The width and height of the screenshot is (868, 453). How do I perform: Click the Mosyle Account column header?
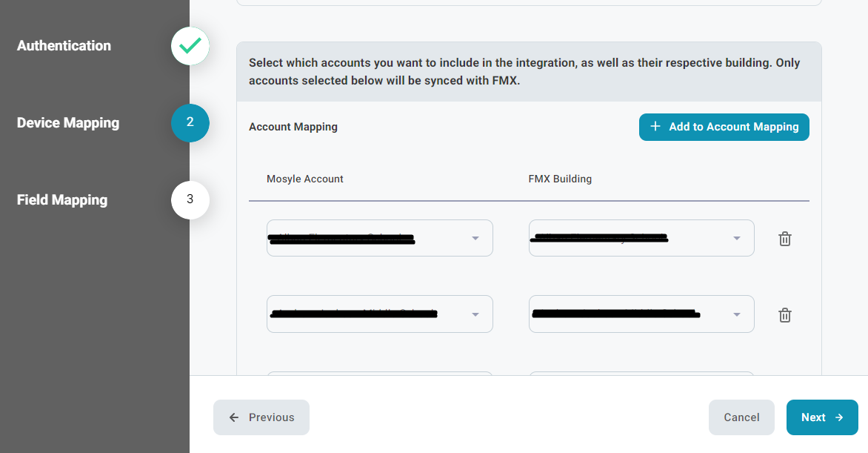coord(304,179)
